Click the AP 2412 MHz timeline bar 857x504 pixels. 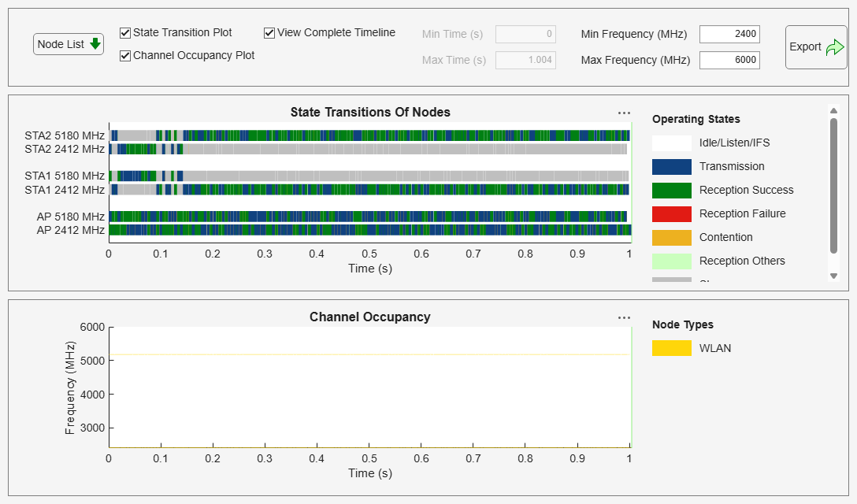coord(370,230)
